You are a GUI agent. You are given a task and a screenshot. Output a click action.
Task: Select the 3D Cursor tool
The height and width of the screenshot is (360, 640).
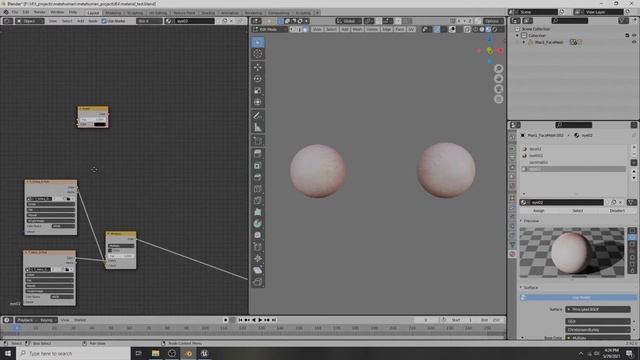[x=258, y=53]
